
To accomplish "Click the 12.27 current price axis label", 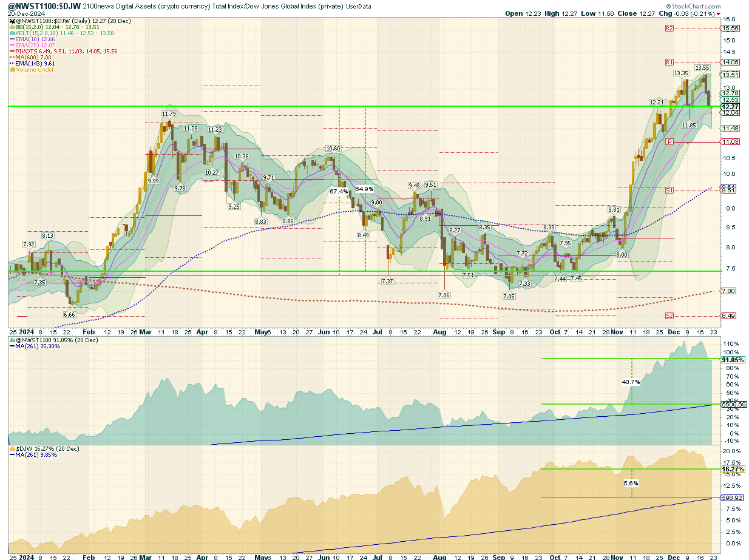I will click(x=729, y=107).
